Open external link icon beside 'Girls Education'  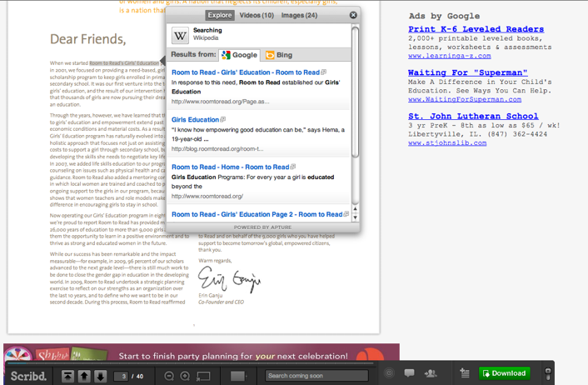[x=222, y=119]
